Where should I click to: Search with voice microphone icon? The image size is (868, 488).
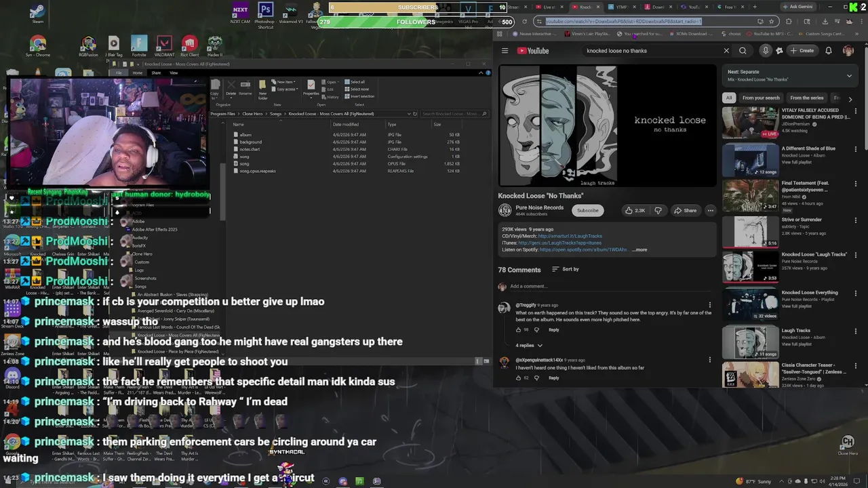tap(766, 51)
